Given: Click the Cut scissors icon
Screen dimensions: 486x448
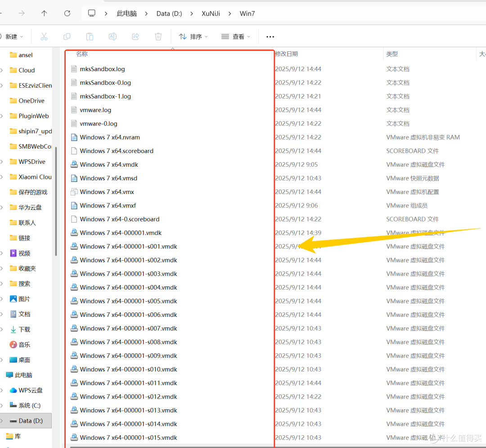Looking at the screenshot, I should (x=44, y=36).
